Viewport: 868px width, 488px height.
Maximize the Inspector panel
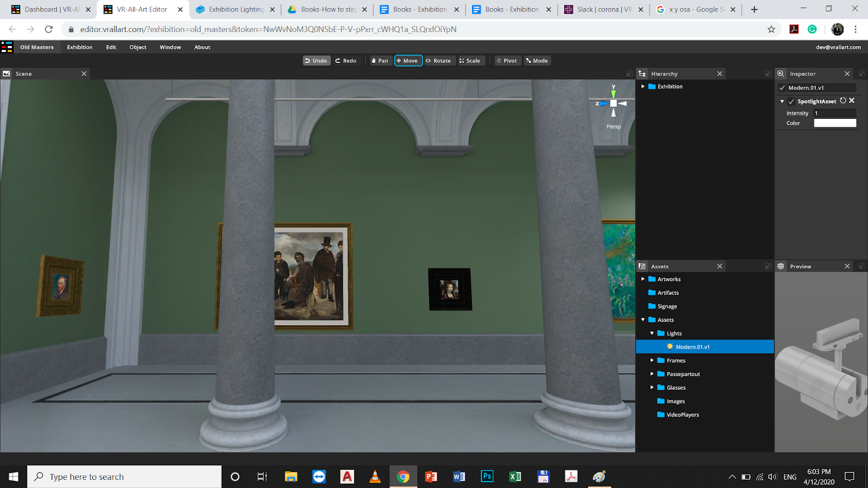(861, 74)
